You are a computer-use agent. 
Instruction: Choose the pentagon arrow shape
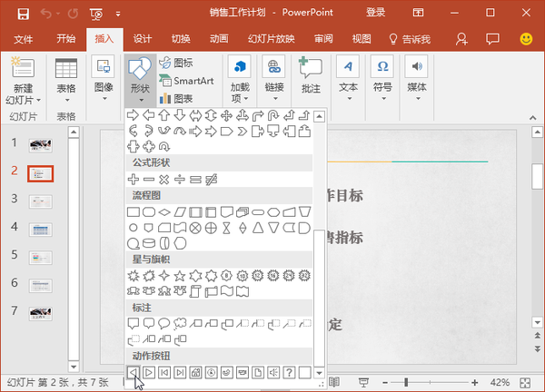[x=226, y=132]
